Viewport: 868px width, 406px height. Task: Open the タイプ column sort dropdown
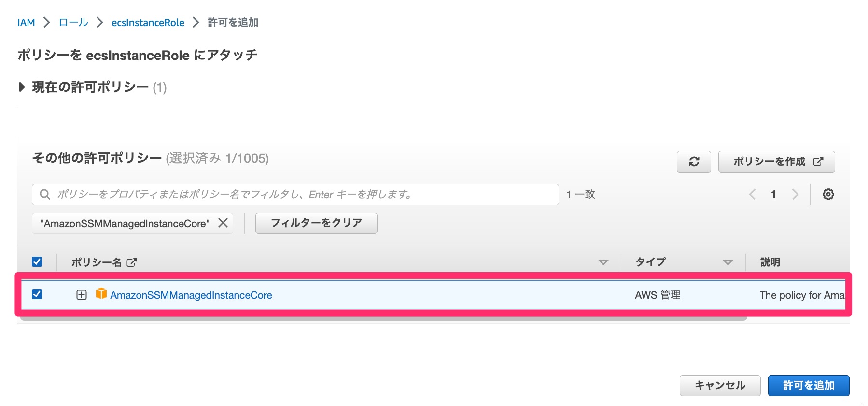[728, 262]
